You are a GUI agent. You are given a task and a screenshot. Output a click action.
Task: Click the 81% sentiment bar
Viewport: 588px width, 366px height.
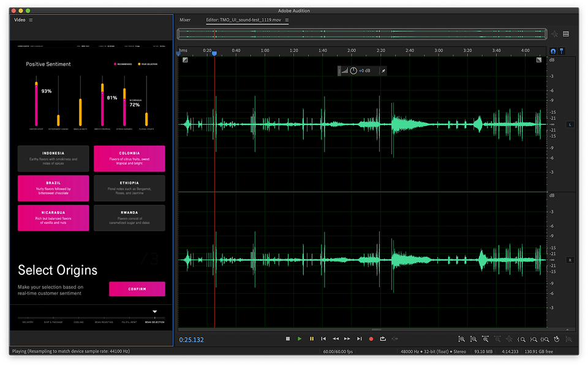(x=102, y=105)
